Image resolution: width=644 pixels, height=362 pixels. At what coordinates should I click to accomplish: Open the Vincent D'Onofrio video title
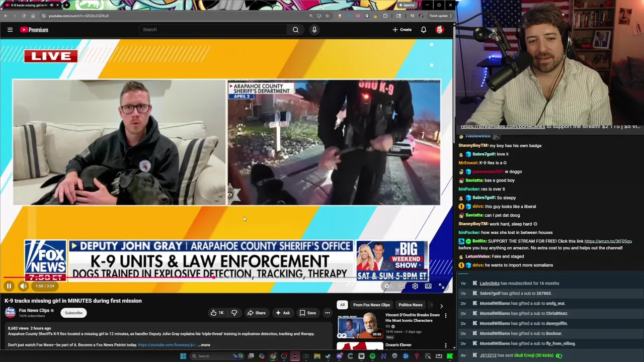tap(413, 317)
